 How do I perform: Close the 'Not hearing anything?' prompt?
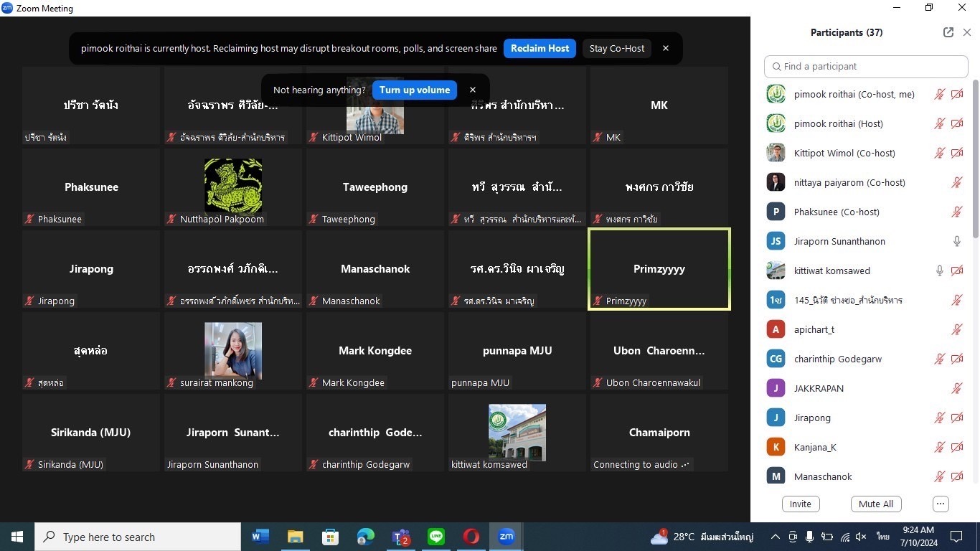point(473,90)
